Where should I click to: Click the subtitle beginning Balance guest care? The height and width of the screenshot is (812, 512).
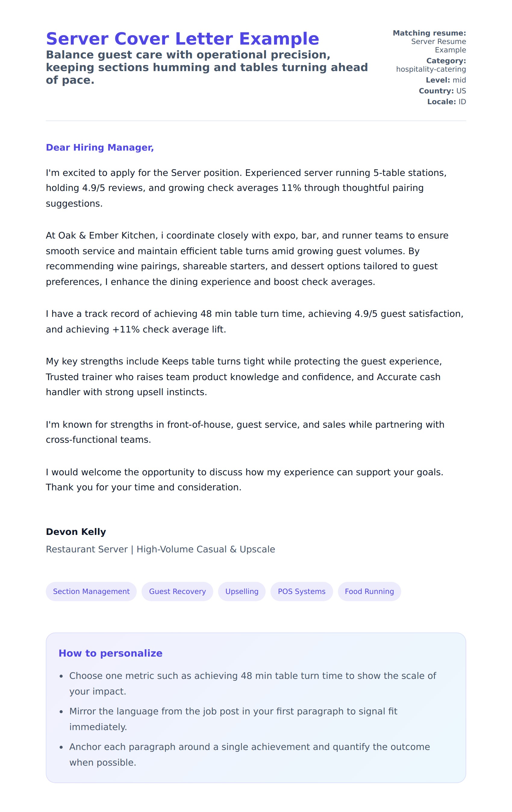pos(206,67)
